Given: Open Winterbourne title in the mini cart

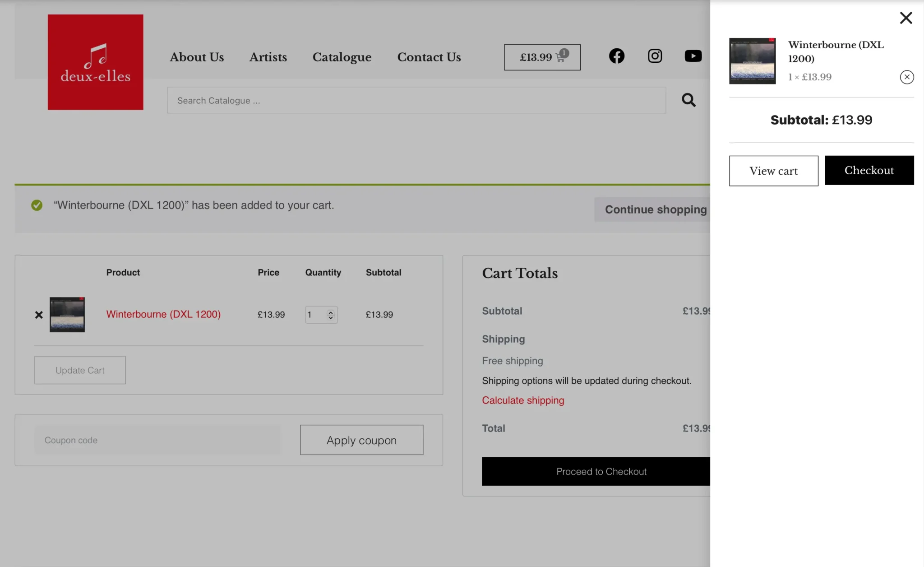Looking at the screenshot, I should (x=836, y=51).
